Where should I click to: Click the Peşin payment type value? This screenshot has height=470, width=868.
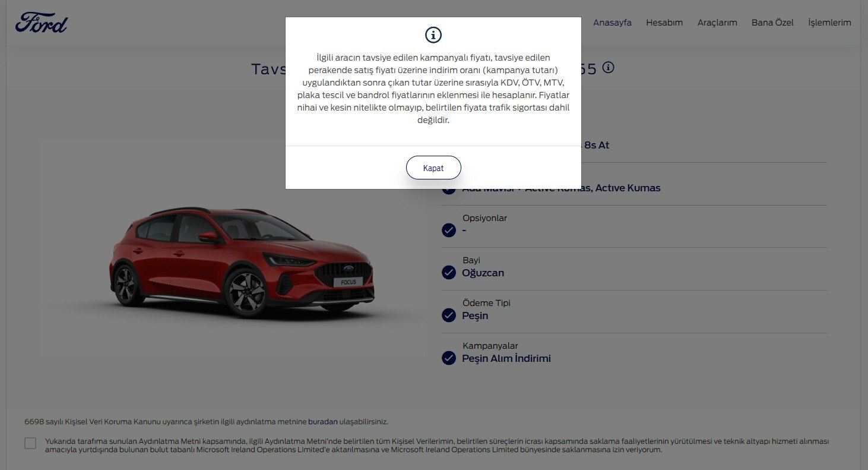coord(475,316)
